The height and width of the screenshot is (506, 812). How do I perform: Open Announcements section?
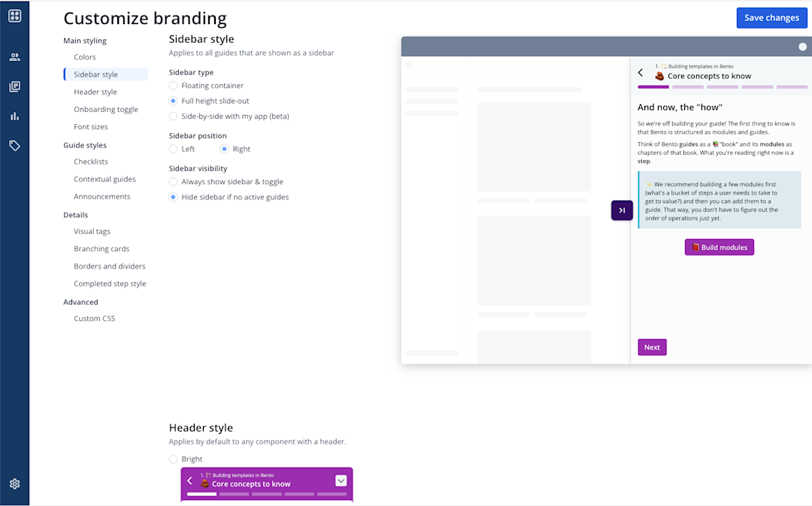coord(102,197)
